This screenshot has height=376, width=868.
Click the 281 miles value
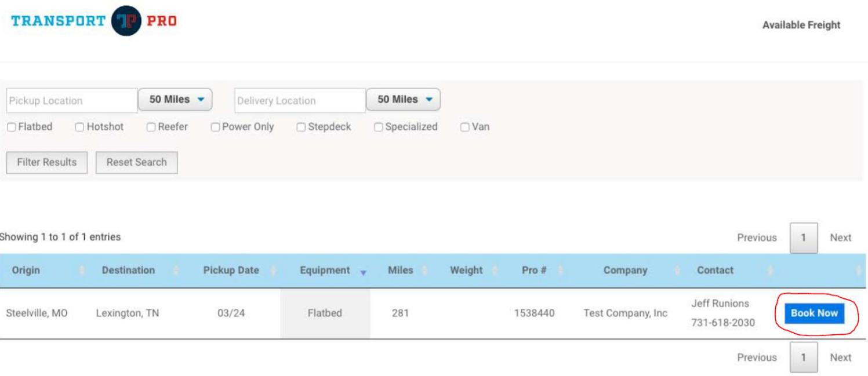tap(400, 313)
